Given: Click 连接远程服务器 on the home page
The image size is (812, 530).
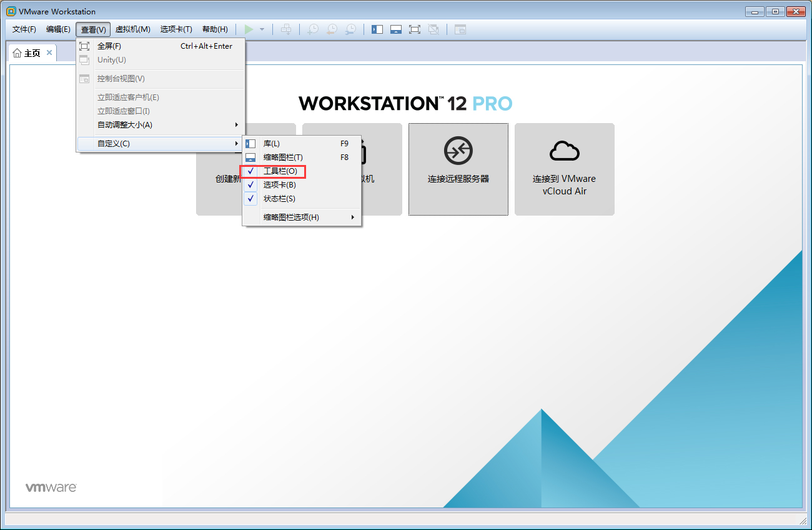Looking at the screenshot, I should [458, 169].
